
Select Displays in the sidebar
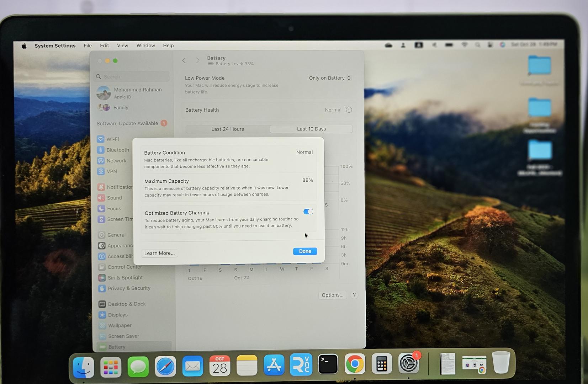(113, 315)
